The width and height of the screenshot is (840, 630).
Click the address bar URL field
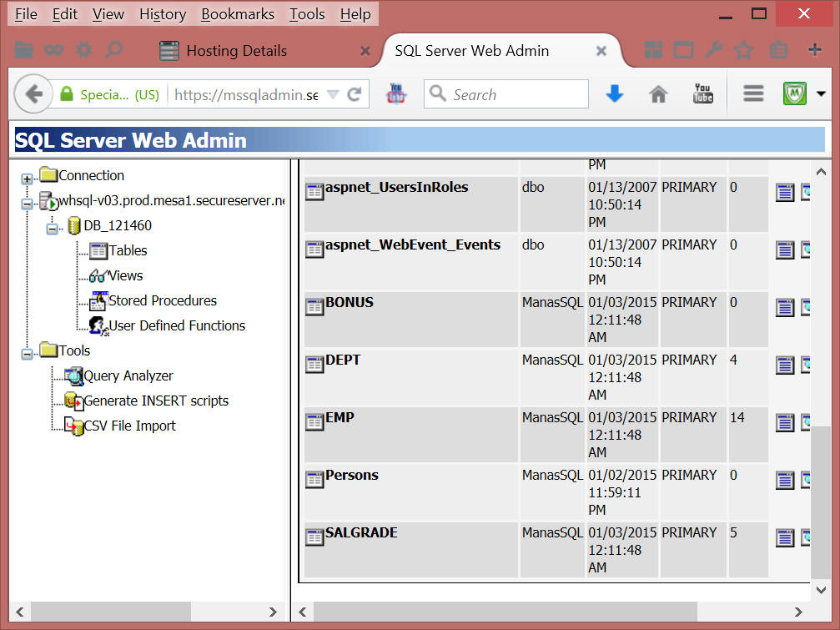(246, 95)
